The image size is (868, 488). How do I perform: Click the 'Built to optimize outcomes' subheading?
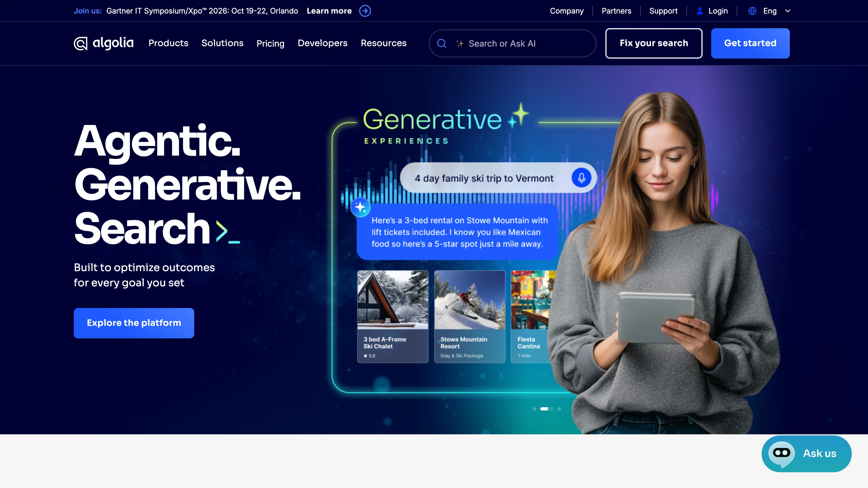pyautogui.click(x=144, y=275)
